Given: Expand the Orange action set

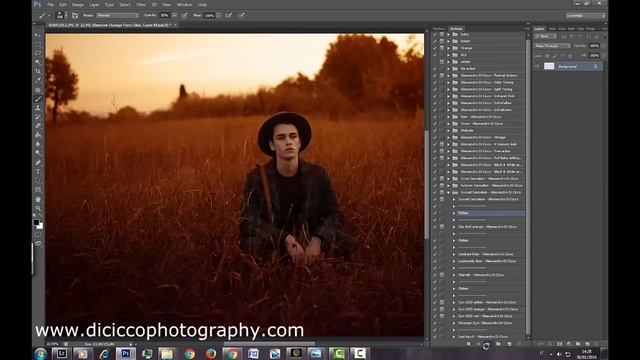Looking at the screenshot, I should click(449, 48).
